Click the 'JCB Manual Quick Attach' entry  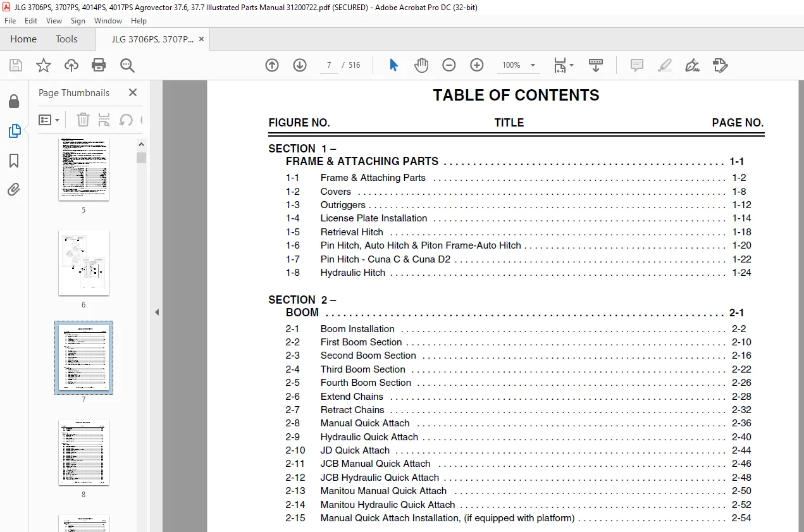point(375,464)
